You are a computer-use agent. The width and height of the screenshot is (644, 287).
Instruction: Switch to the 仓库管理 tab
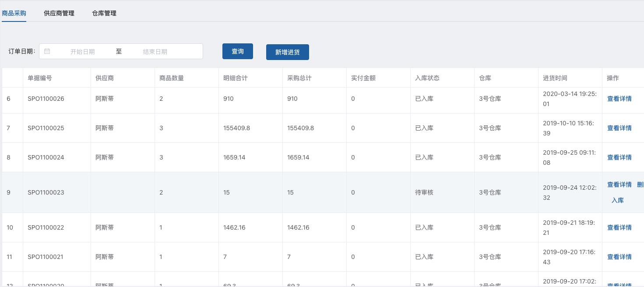point(104,13)
